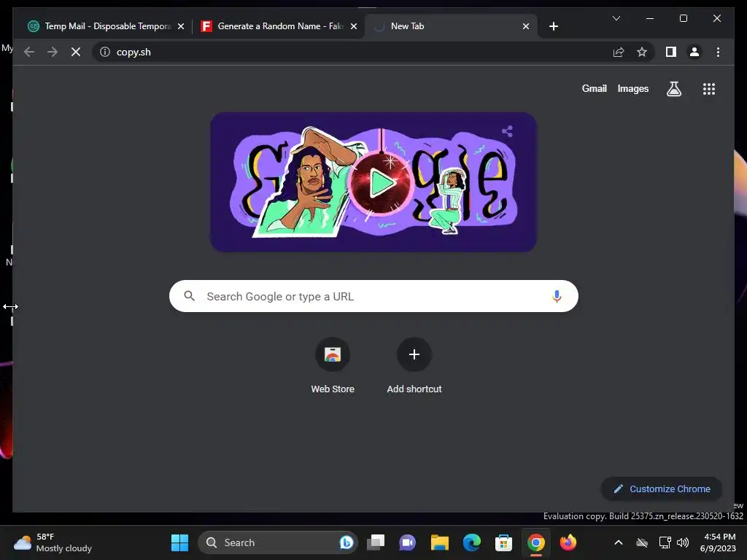Open Task View on taskbar
747x560 pixels.
[376, 542]
